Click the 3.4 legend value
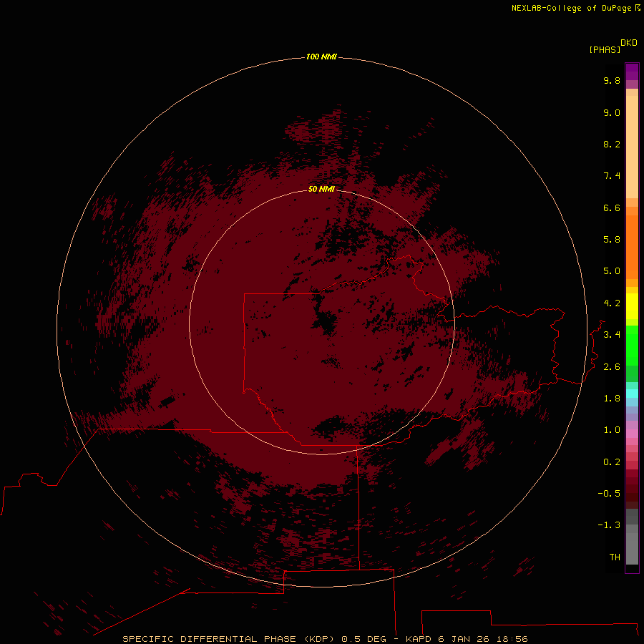This screenshot has width=644, height=644. 612,335
